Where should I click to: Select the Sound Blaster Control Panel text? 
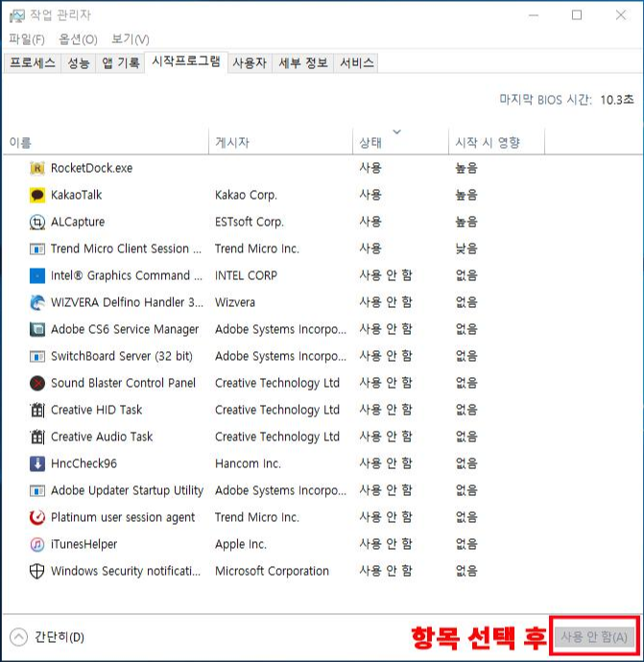123,383
